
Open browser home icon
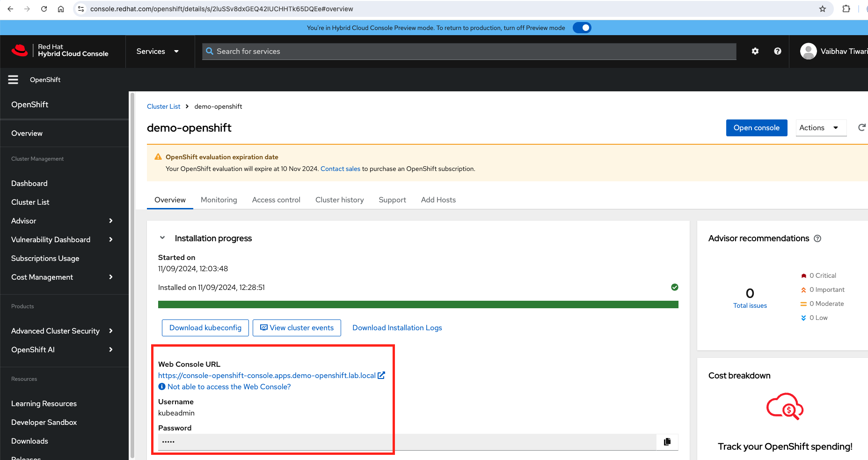61,9
